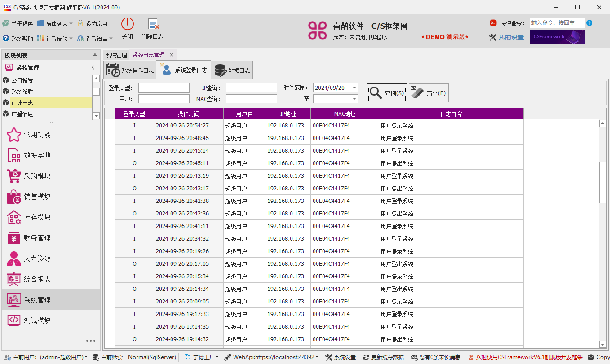Switch to System Management (系统管理) document tab
Image resolution: width=610 pixels, height=364 pixels.
click(116, 55)
